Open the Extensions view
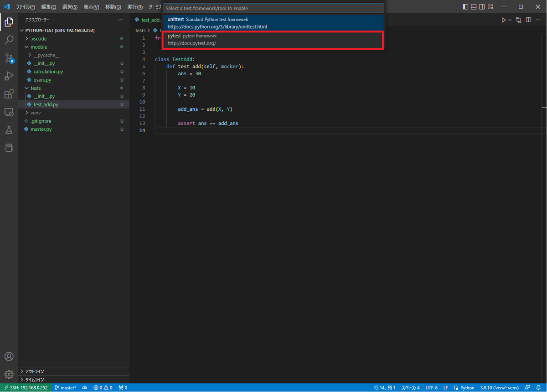This screenshot has width=547, height=392. click(9, 94)
